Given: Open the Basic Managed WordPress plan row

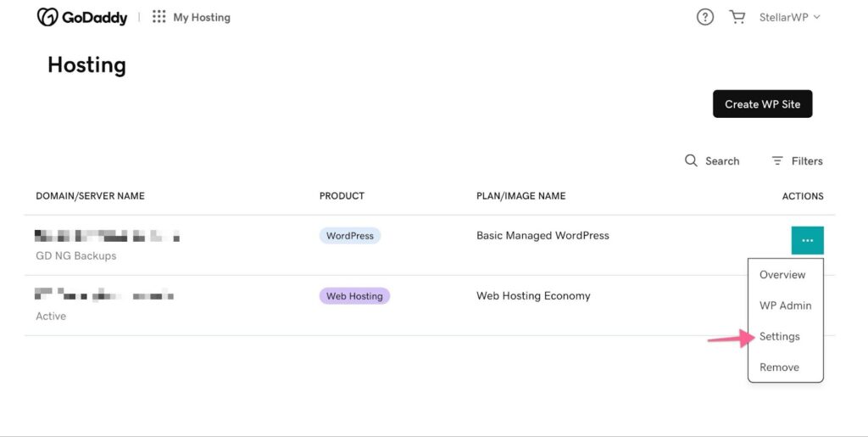Looking at the screenshot, I should (x=542, y=235).
